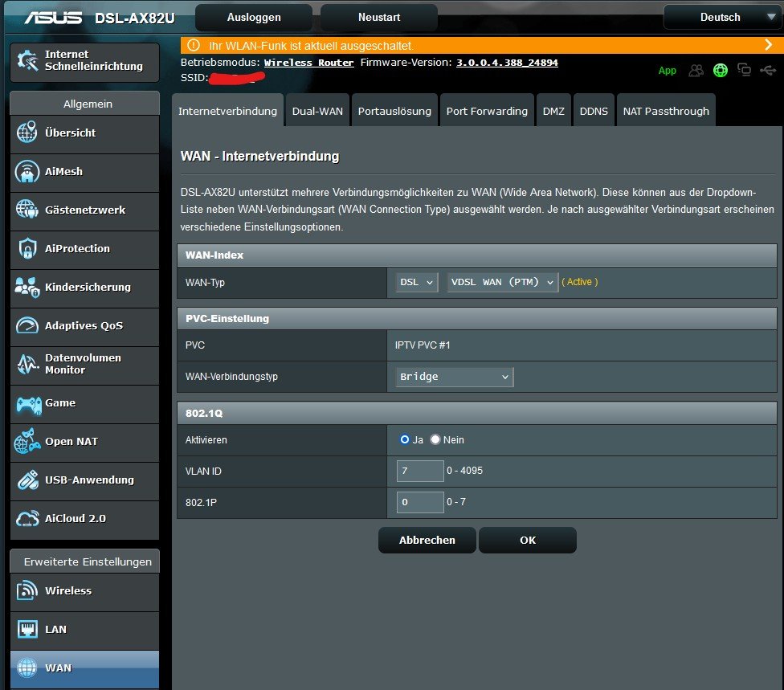This screenshot has height=690, width=784.
Task: Click the Neustart button
Action: (x=379, y=17)
